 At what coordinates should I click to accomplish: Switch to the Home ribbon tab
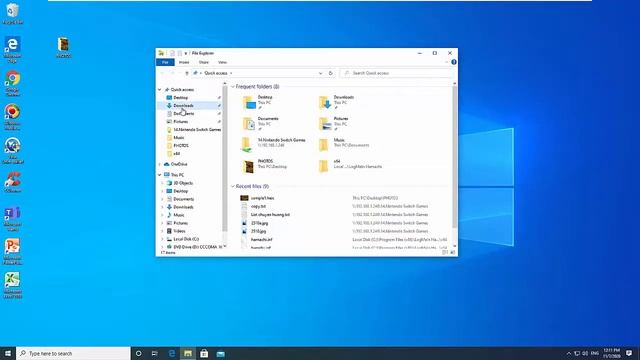pyautogui.click(x=184, y=62)
